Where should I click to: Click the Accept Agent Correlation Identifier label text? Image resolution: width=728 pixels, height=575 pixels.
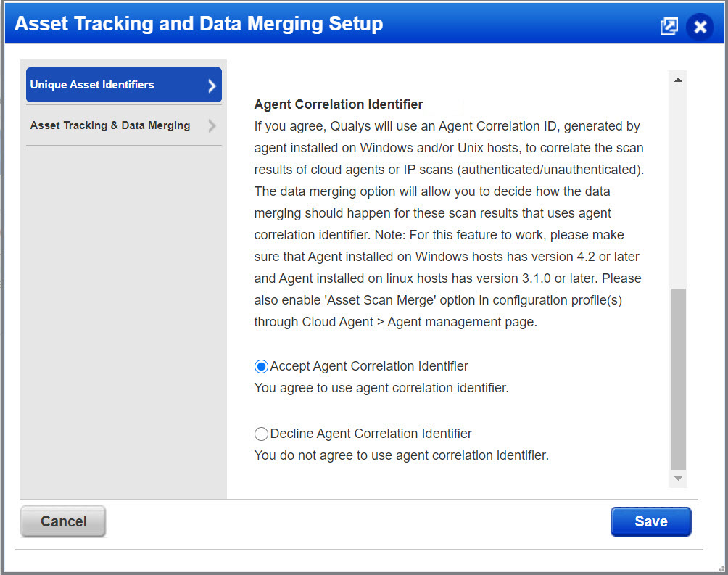pyautogui.click(x=369, y=366)
